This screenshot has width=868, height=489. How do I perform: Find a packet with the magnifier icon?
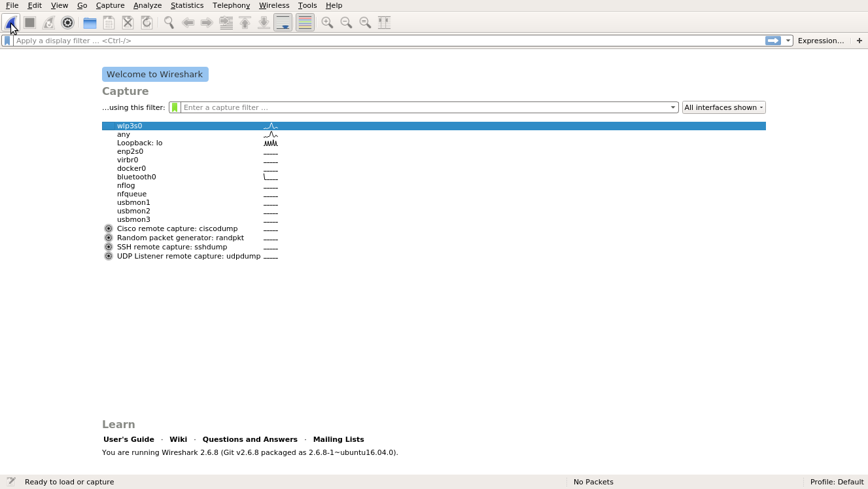(169, 22)
